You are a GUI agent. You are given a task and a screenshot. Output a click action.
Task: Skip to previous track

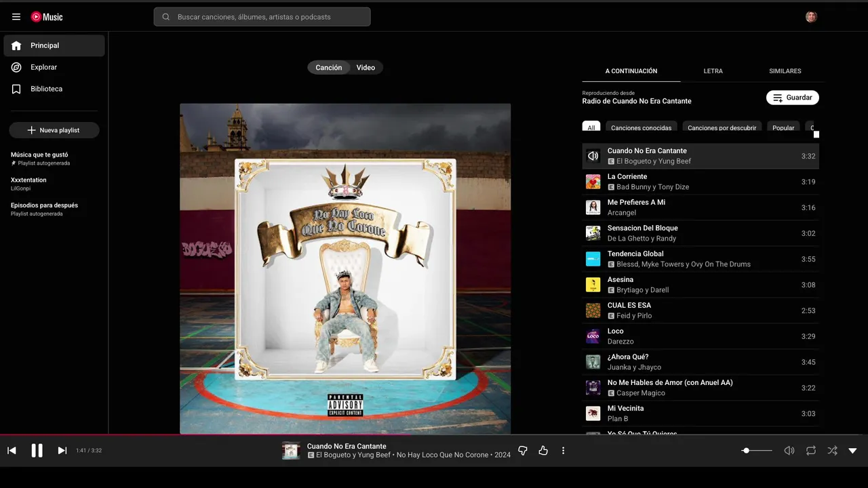coord(12,451)
